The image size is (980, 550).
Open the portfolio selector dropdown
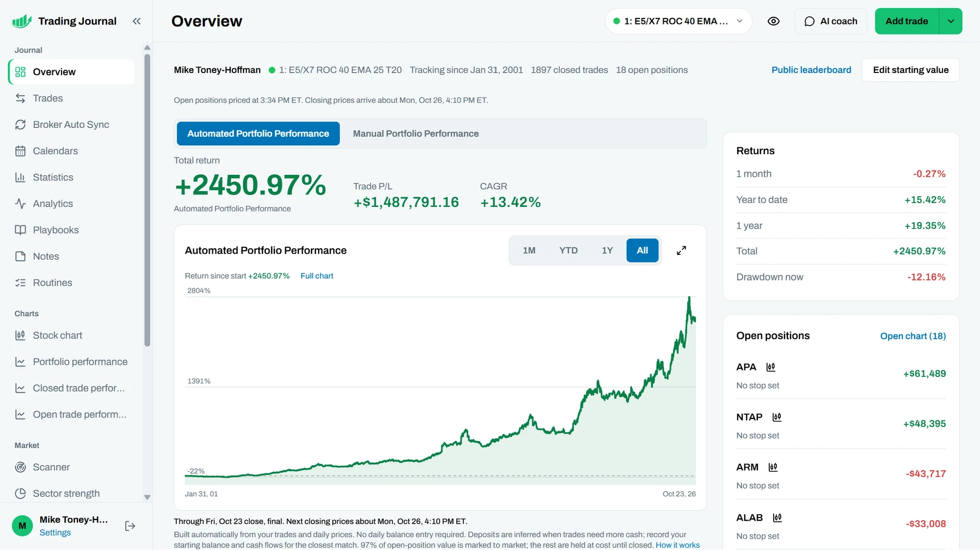[x=678, y=21]
